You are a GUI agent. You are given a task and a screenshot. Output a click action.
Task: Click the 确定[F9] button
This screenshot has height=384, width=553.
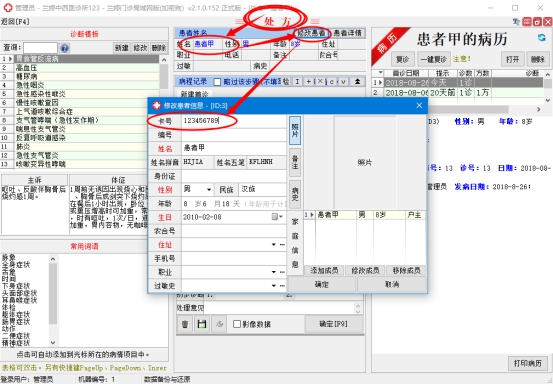pyautogui.click(x=334, y=324)
